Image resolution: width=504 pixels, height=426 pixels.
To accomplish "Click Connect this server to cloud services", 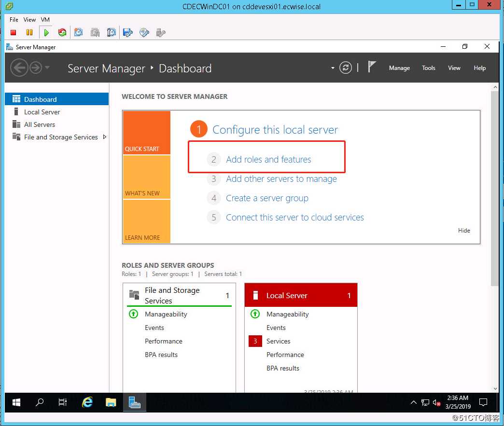I will point(295,217).
